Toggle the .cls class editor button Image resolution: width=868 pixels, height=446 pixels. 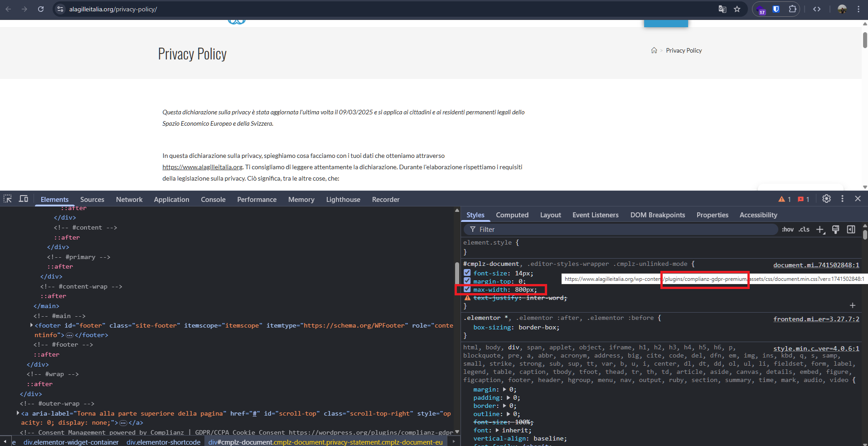tap(805, 230)
